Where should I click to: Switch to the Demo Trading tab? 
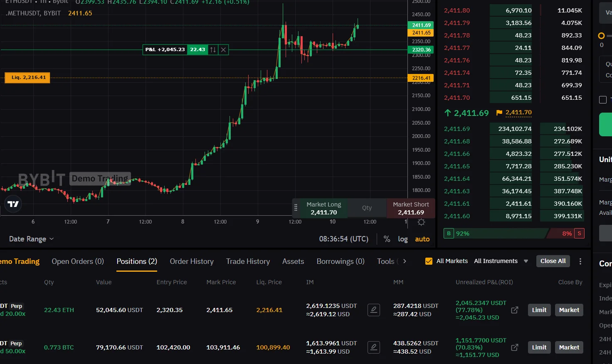point(20,261)
